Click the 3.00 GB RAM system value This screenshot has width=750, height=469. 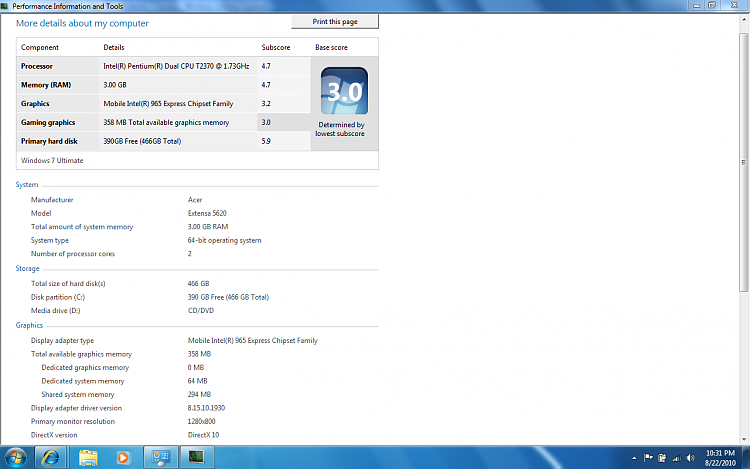click(x=208, y=227)
